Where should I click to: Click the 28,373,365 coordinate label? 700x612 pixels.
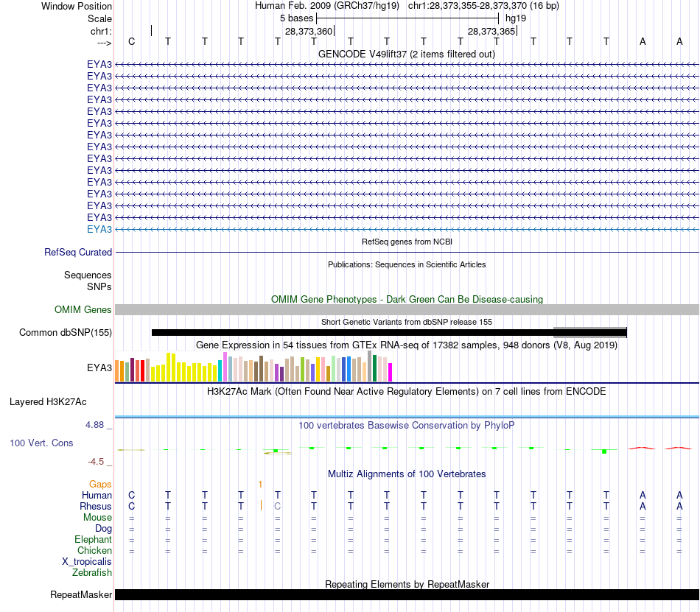[491, 31]
